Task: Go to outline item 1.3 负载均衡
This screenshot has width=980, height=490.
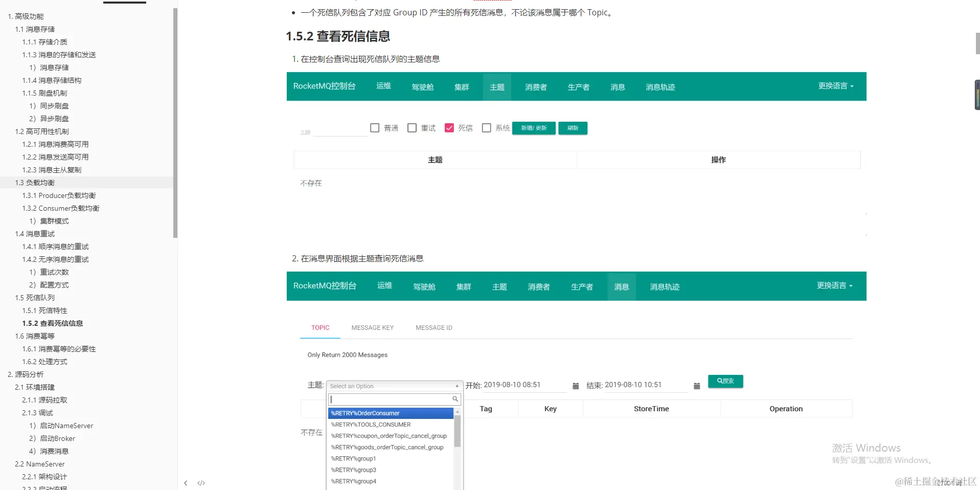Action: (x=35, y=183)
